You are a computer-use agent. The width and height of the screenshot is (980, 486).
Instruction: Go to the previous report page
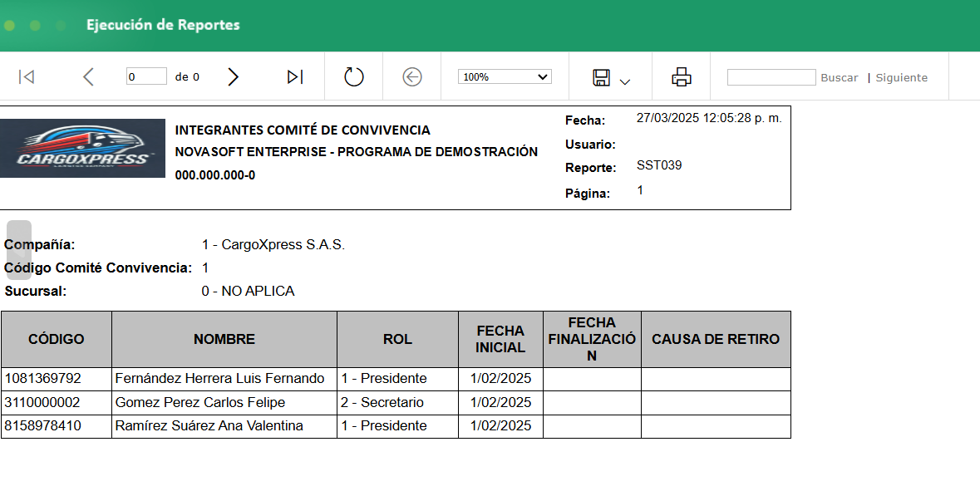click(x=88, y=76)
